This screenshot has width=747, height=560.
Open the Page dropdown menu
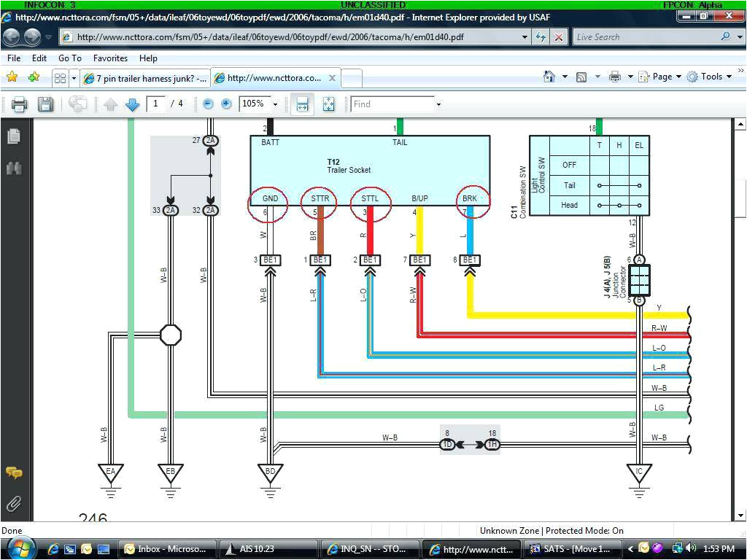[x=660, y=76]
